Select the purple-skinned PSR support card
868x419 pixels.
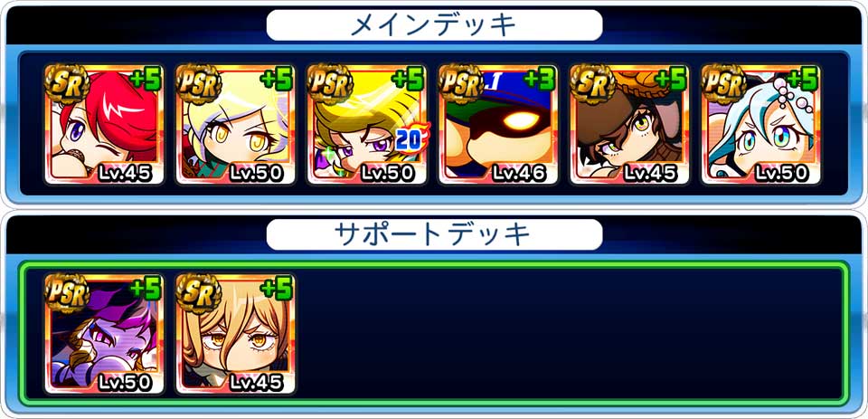tap(104, 334)
